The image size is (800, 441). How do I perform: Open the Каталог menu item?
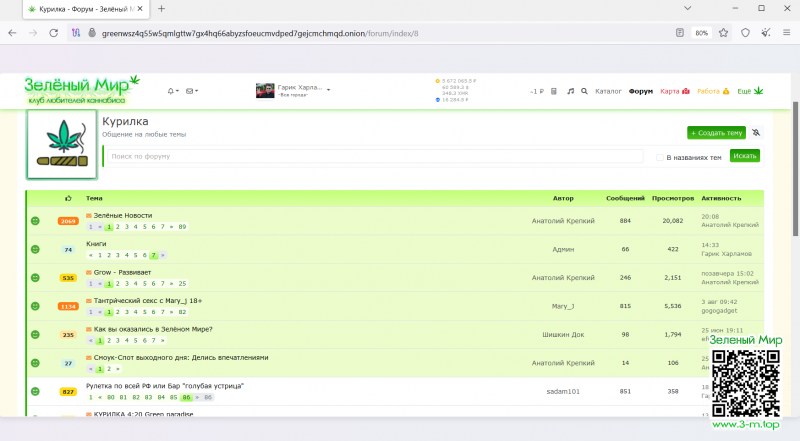point(608,91)
